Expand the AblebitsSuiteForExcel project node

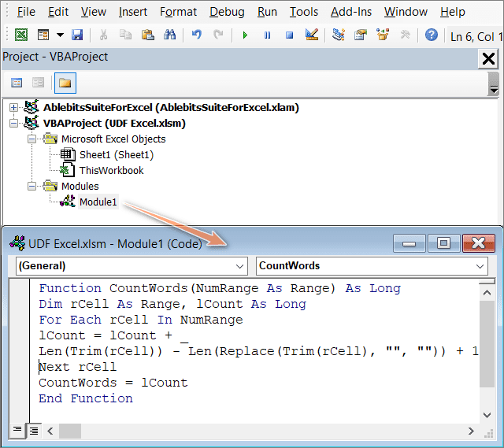(13, 107)
